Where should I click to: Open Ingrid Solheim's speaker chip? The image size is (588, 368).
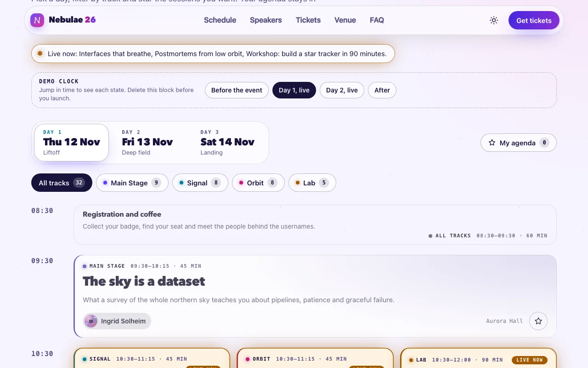coord(117,321)
